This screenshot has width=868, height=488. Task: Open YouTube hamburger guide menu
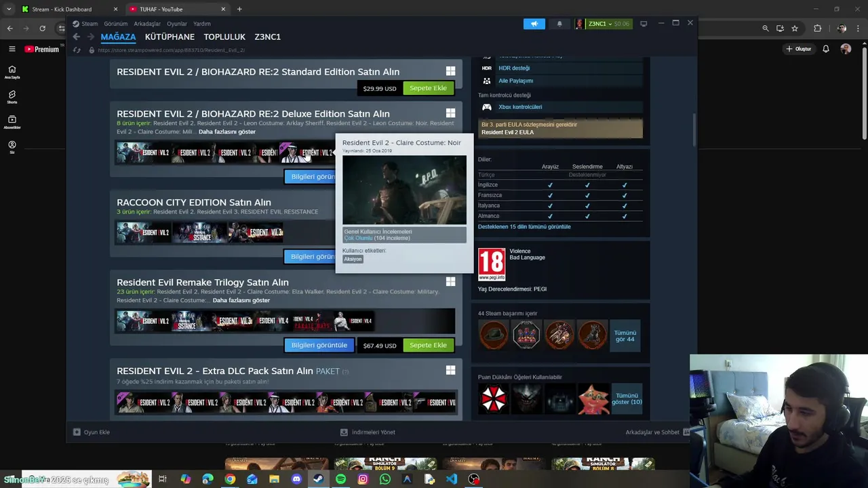(12, 49)
